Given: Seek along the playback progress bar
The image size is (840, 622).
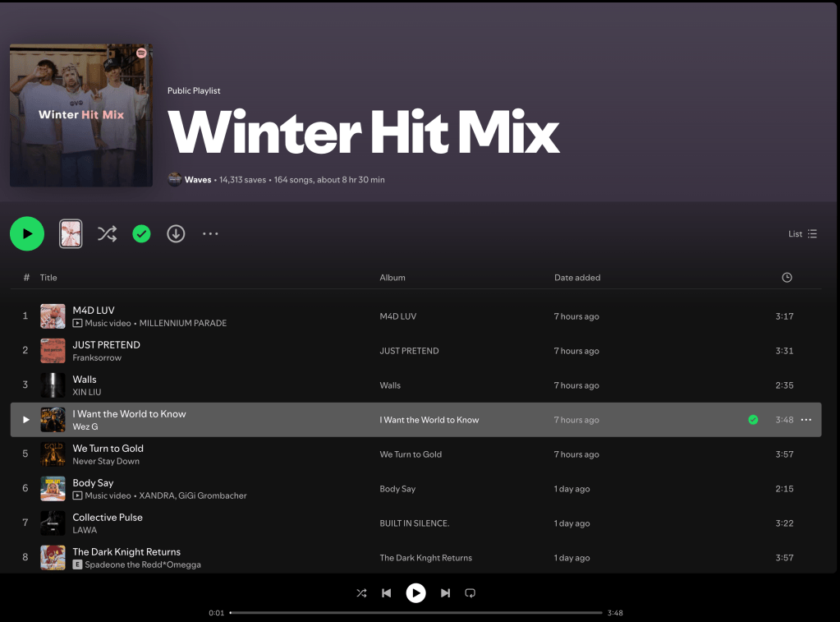Looking at the screenshot, I should pos(416,612).
